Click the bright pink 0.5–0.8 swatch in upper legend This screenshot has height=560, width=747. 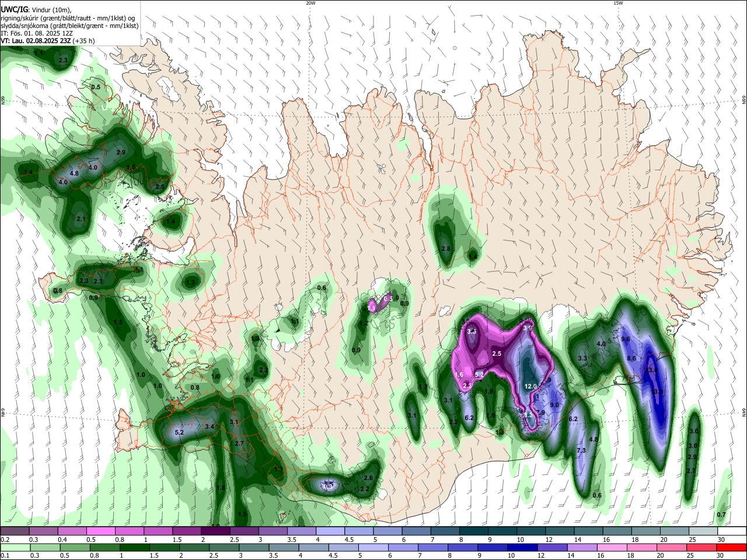(x=100, y=531)
